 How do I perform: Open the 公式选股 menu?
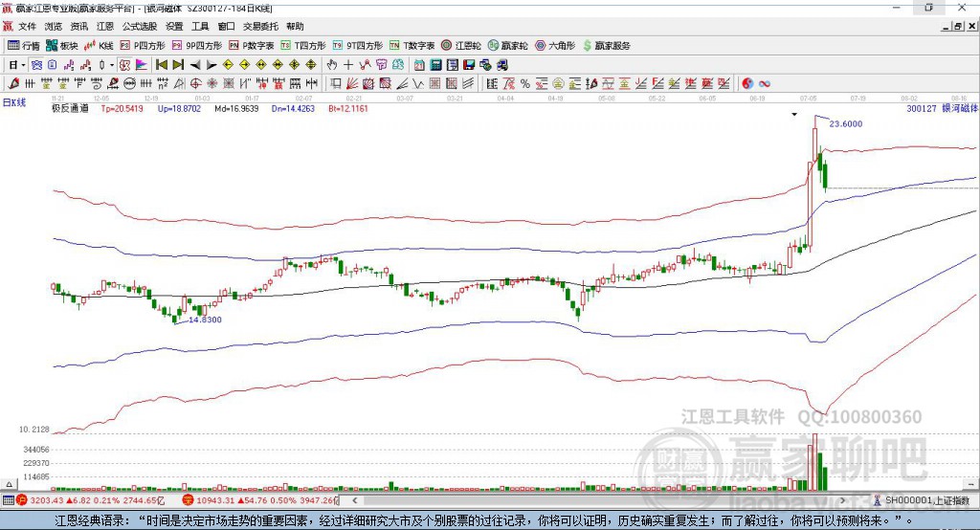tap(140, 26)
